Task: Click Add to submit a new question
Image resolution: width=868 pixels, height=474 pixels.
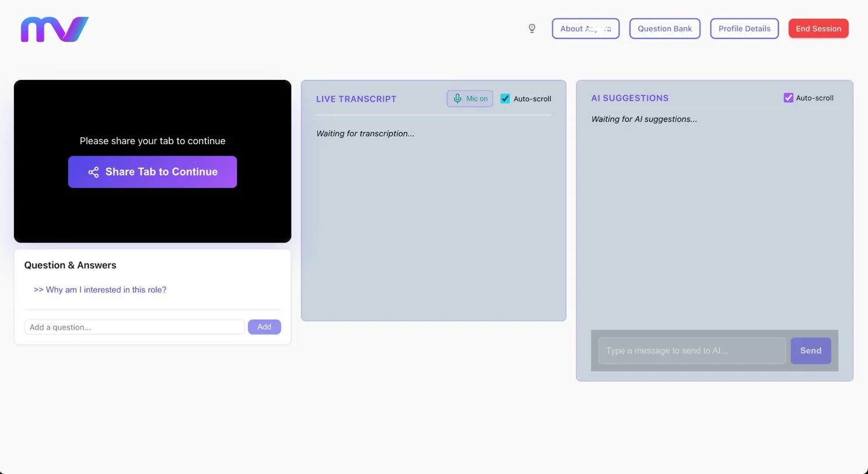Action: click(264, 327)
